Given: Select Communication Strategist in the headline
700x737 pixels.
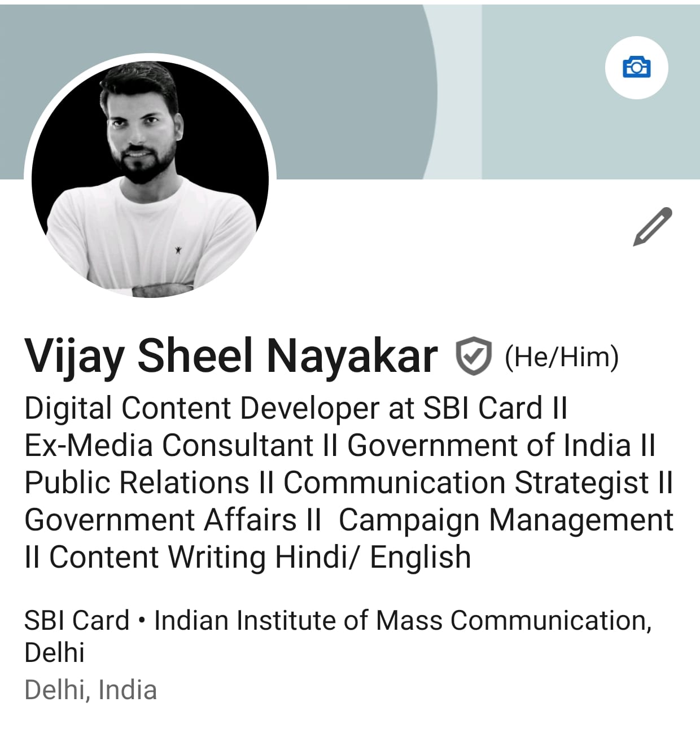Looking at the screenshot, I should (466, 482).
